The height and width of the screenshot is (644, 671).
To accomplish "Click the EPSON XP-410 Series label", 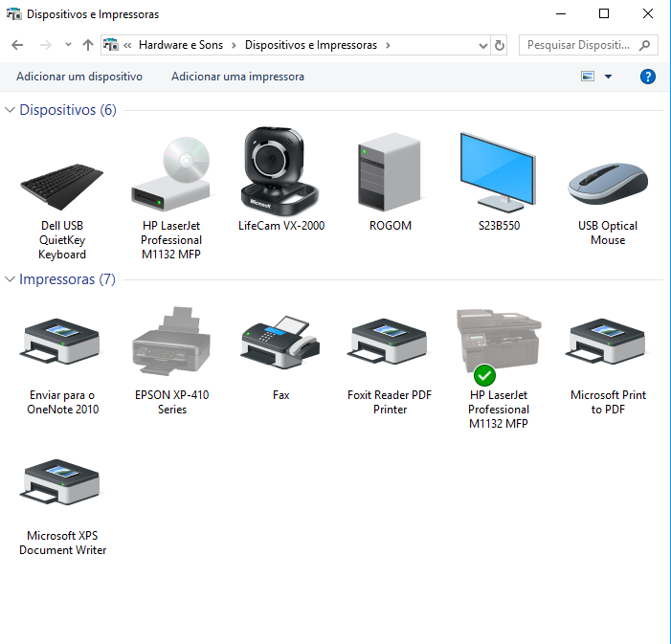I will [172, 402].
